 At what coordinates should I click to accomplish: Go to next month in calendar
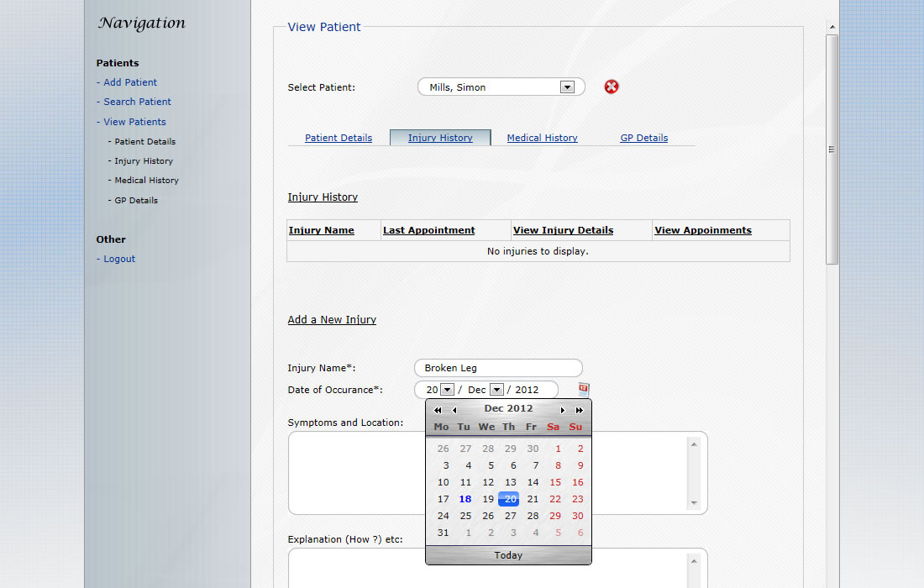point(563,410)
